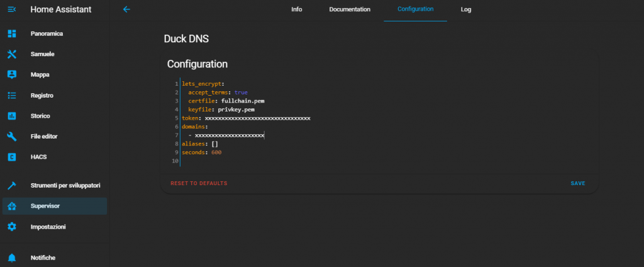The image size is (644, 267).
Task: Click the aliases empty list brackets
Action: [214, 144]
